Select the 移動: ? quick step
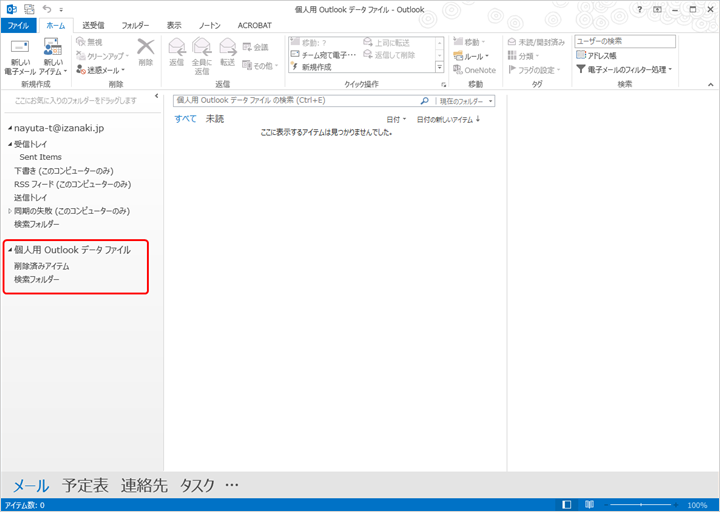This screenshot has width=720, height=512. [x=309, y=43]
